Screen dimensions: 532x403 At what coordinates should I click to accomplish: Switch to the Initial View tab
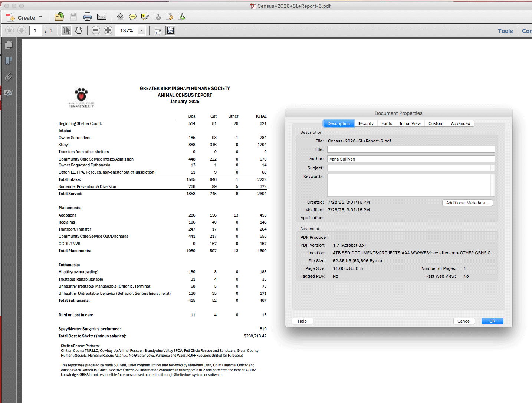(x=410, y=123)
